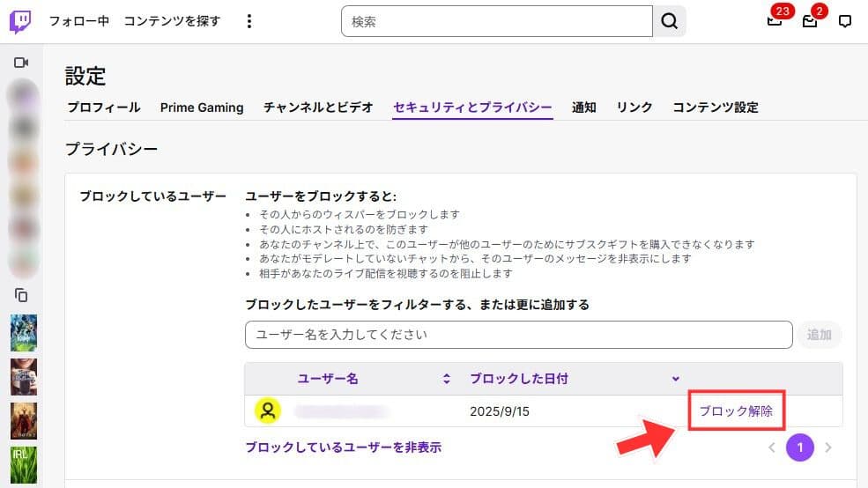Click the followed channels camera icon
Image resolution: width=868 pixels, height=488 pixels.
[x=21, y=63]
